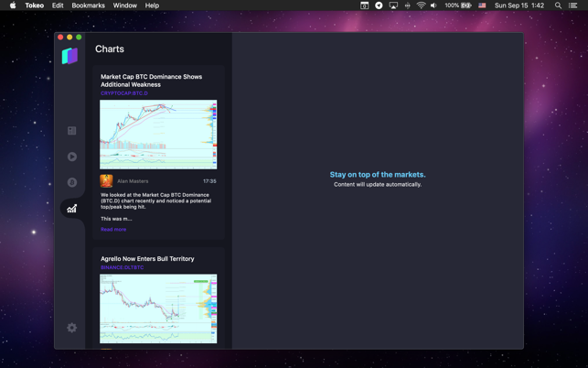Click the Tokeo logo in sidebar

point(69,56)
